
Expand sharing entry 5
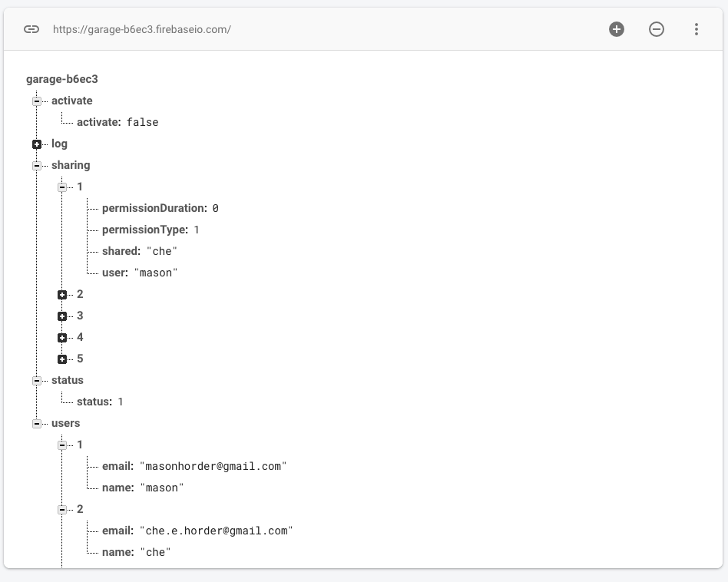point(61,359)
